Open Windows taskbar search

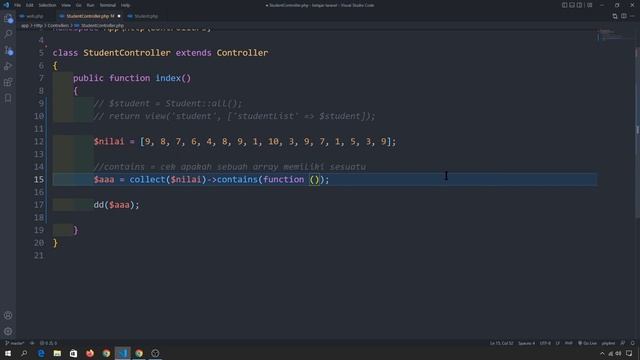(24, 353)
